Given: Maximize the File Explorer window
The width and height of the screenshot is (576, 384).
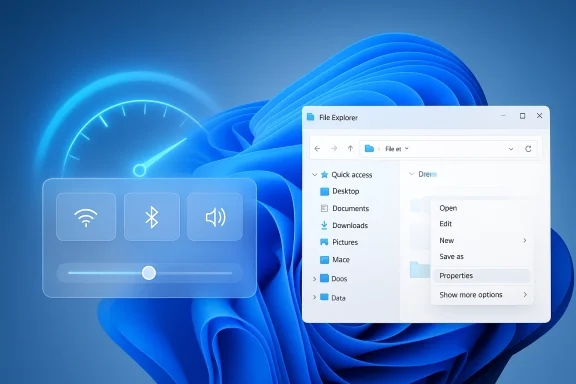Looking at the screenshot, I should coord(522,116).
